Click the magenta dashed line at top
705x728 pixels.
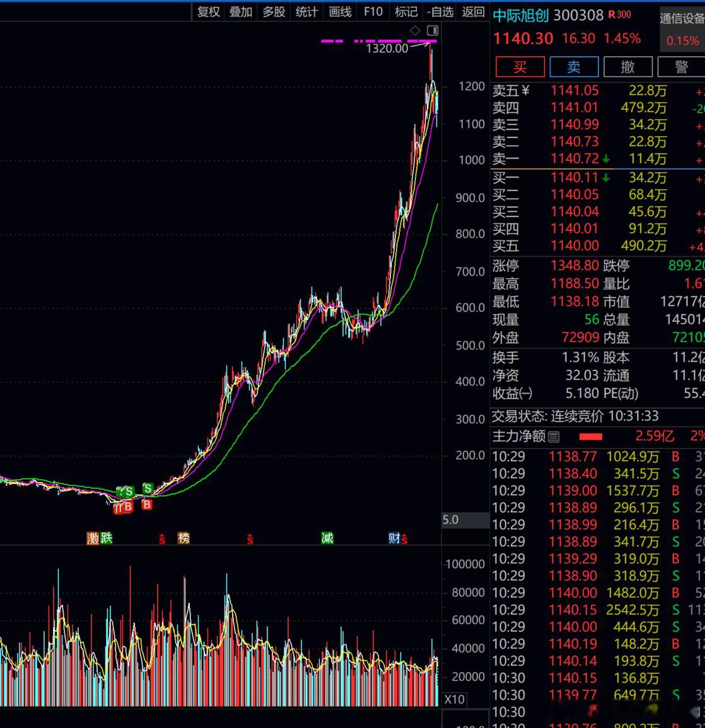click(x=379, y=42)
